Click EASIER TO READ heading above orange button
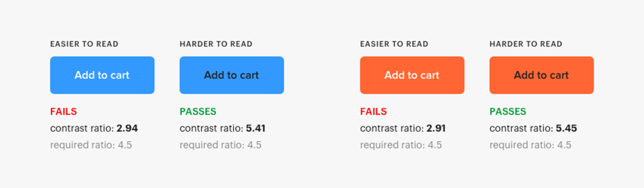The width and height of the screenshot is (644, 188). [x=394, y=44]
